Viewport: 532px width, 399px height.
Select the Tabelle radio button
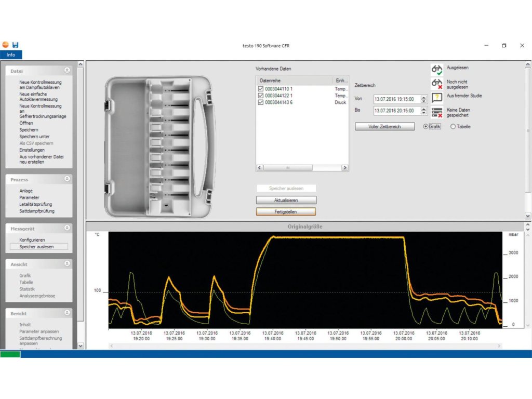453,127
